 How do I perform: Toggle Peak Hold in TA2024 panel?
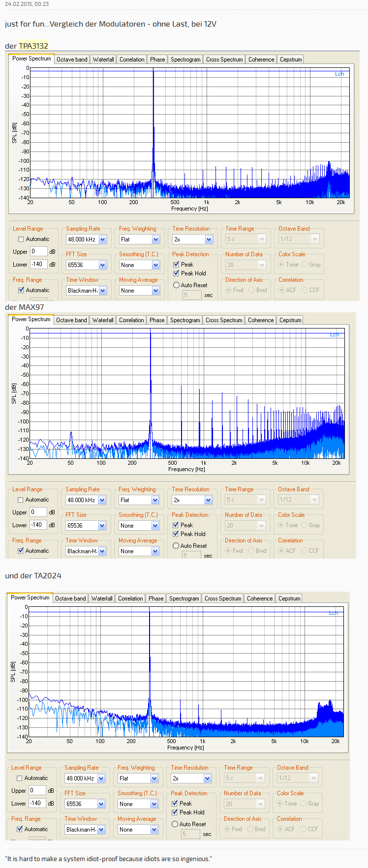[175, 812]
